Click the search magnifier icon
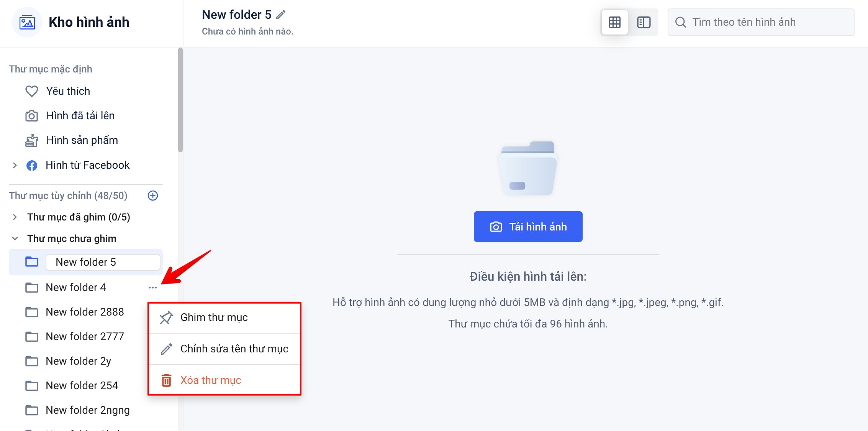868x431 pixels. pos(680,22)
